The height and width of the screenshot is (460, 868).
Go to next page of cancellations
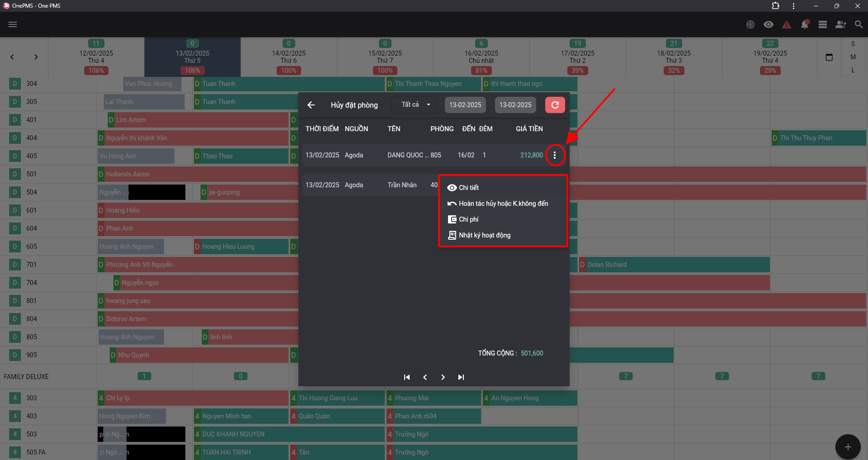443,377
